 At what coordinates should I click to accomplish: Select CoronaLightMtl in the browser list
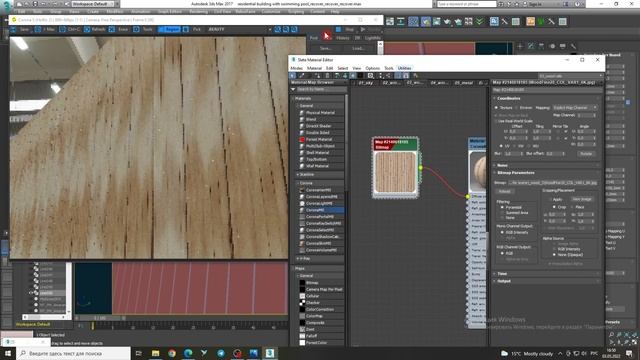(x=319, y=203)
